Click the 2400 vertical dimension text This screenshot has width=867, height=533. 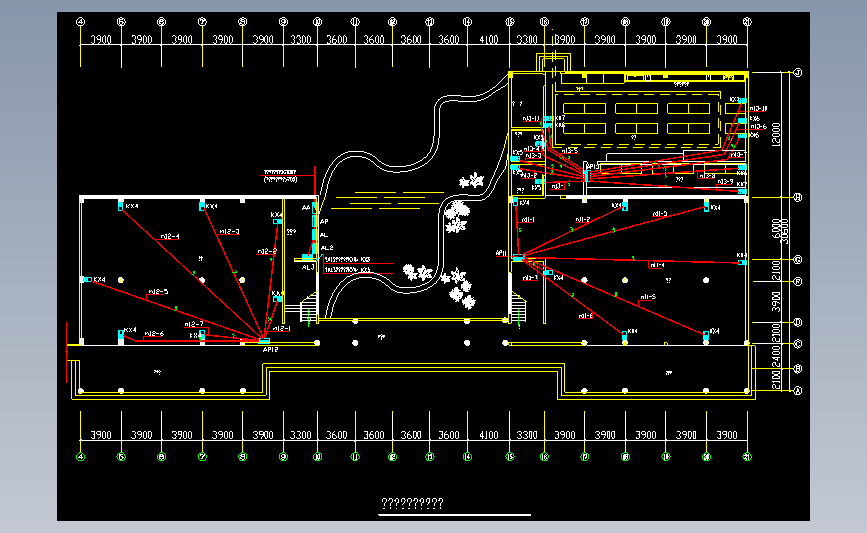pos(775,356)
